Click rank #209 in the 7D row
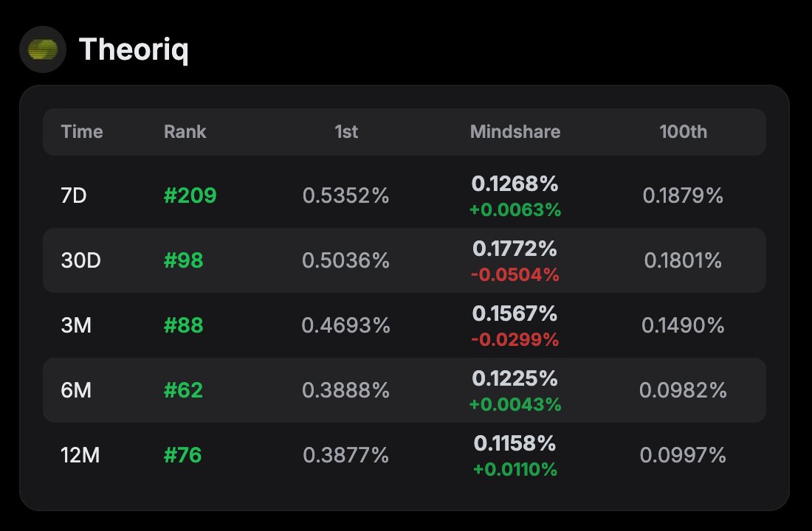Screen dimensions: 812x531 click(x=190, y=195)
